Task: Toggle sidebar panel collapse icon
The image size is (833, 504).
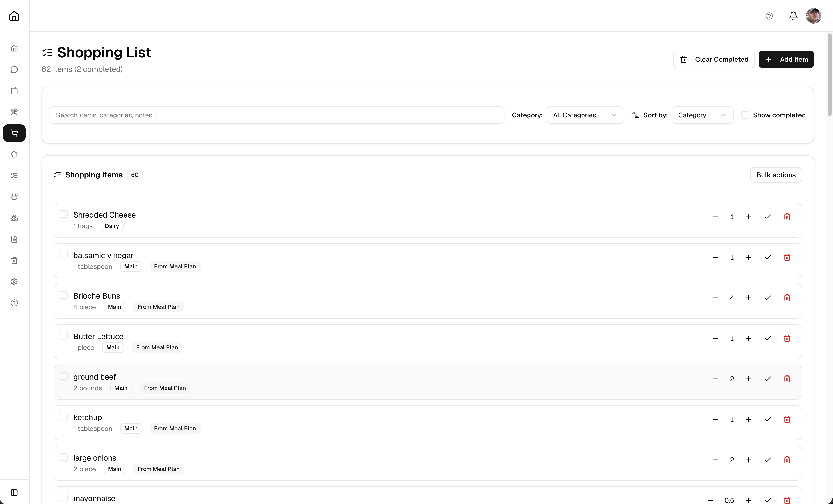Action: click(14, 492)
